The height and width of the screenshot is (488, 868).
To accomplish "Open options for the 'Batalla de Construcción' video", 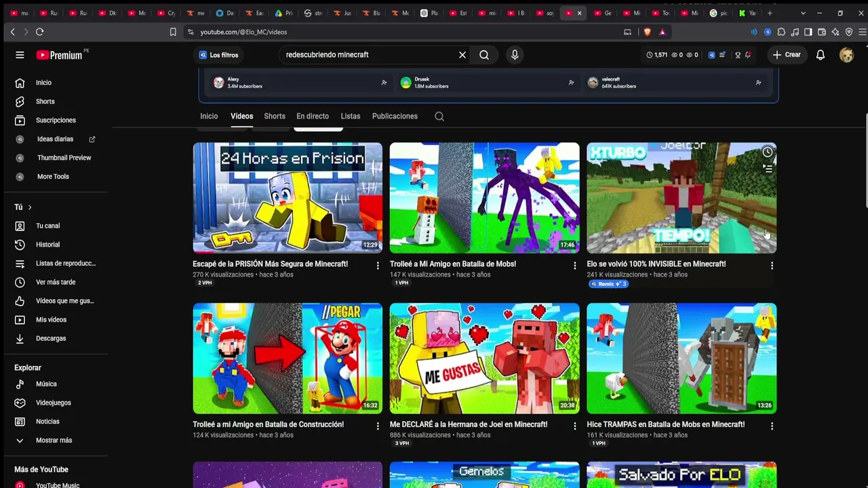I will pos(378,426).
